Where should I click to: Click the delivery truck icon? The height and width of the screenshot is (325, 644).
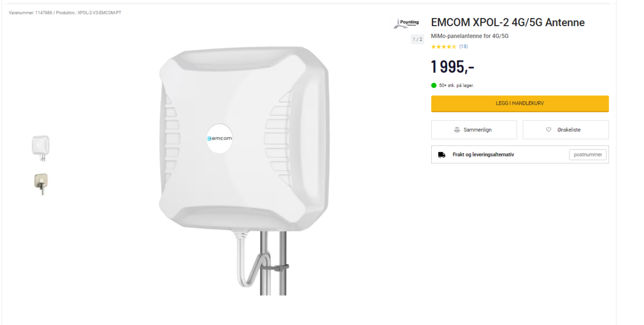tap(442, 155)
